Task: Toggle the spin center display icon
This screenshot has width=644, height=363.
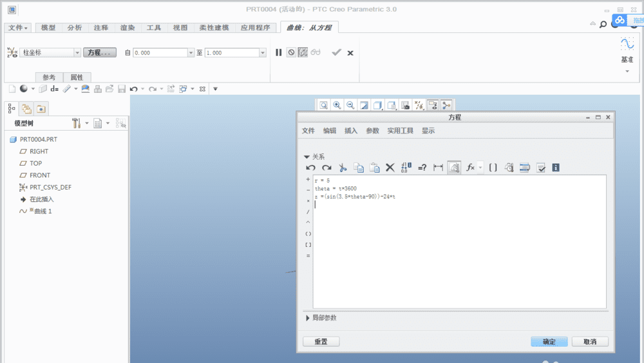Action: click(446, 106)
